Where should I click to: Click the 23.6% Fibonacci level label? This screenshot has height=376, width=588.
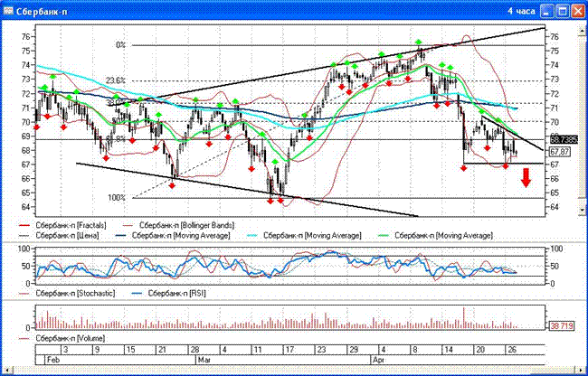116,80
